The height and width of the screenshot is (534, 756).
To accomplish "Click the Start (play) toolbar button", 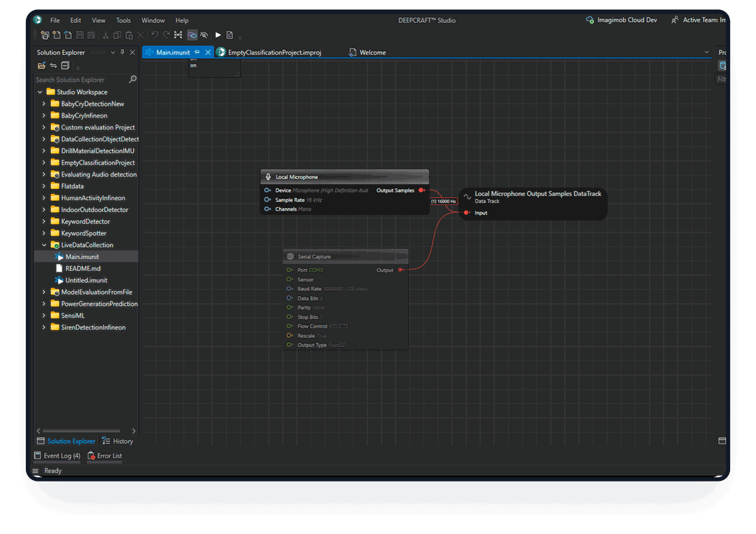I will pyautogui.click(x=218, y=35).
